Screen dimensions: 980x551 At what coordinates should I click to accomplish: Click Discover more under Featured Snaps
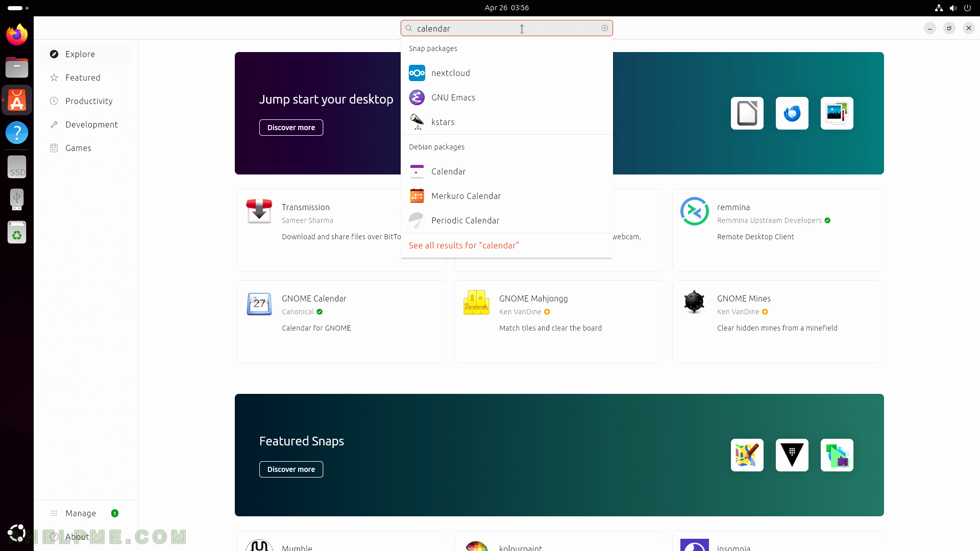click(x=291, y=469)
